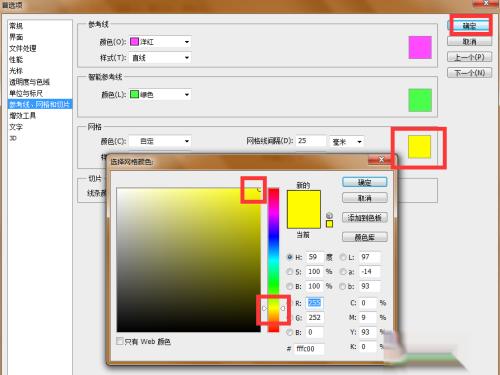Click the small yellow web-safe swatch

pyautogui.click(x=329, y=224)
